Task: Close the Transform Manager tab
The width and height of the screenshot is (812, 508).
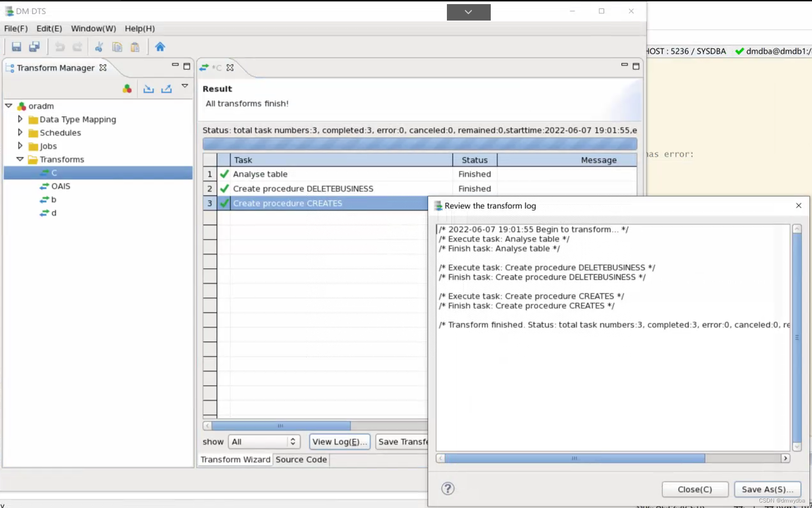Action: coord(103,68)
